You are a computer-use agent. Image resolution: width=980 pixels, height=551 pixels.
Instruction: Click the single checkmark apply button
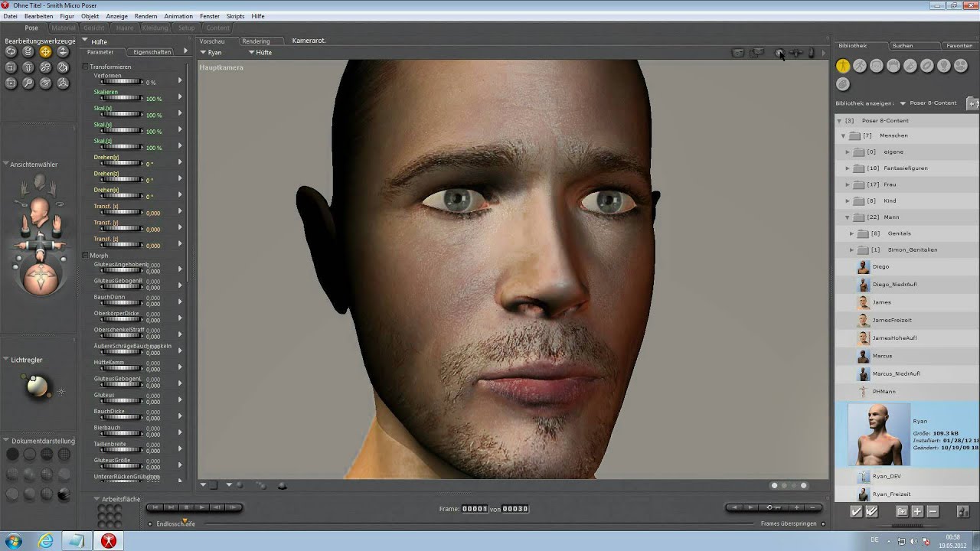pyautogui.click(x=856, y=511)
